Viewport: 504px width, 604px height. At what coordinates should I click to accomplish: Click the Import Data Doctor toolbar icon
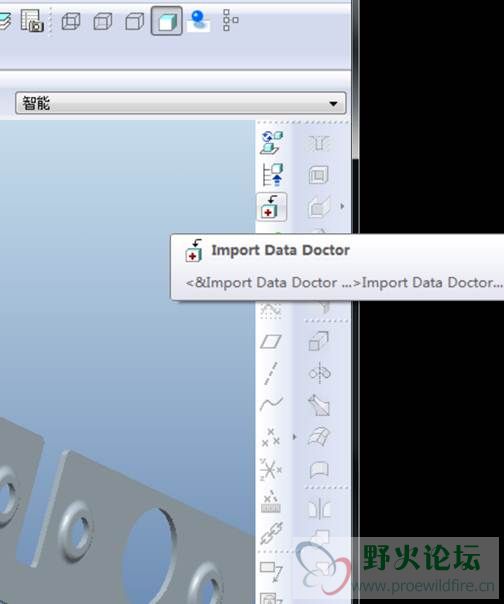(x=271, y=207)
